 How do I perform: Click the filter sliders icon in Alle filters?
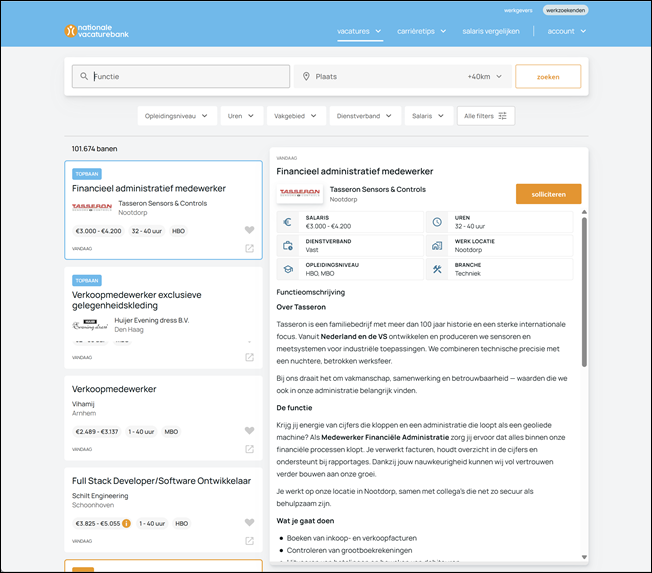[x=502, y=116]
